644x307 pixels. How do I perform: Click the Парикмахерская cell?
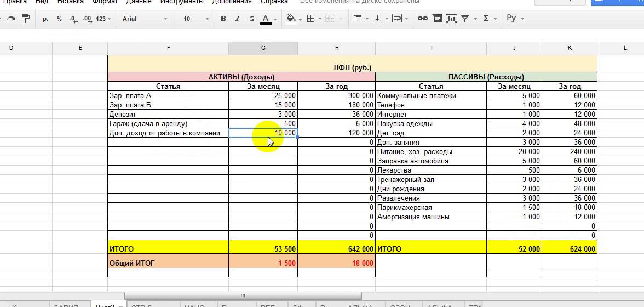point(431,208)
